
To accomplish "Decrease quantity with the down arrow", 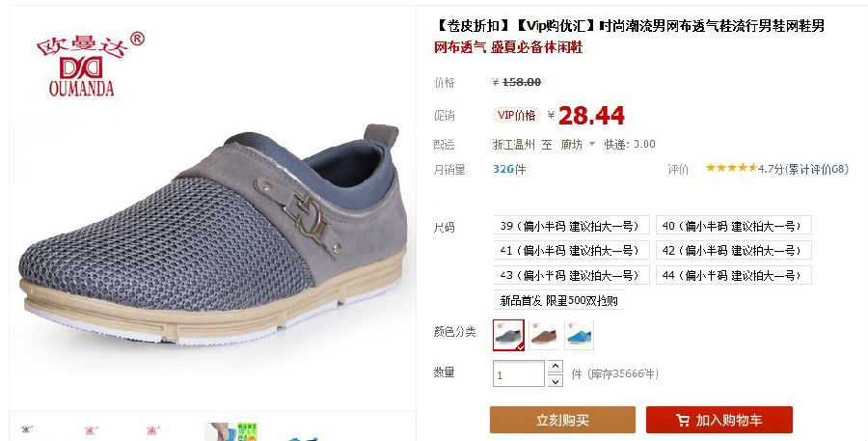I will [556, 380].
